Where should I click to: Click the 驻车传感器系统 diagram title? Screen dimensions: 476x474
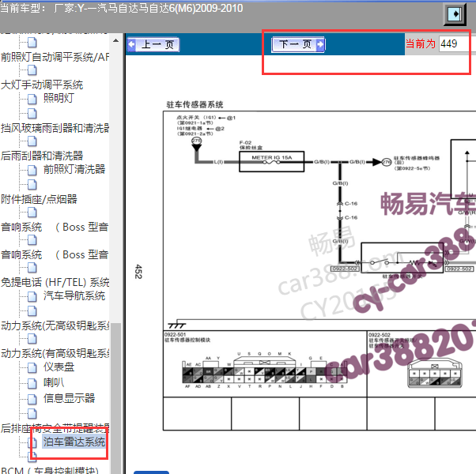coord(195,104)
